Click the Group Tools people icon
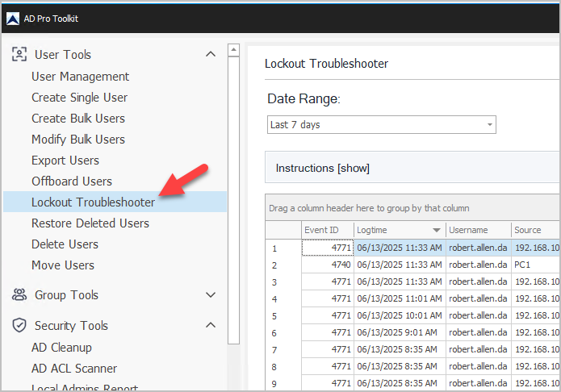Image resolution: width=561 pixels, height=392 pixels. [x=19, y=294]
